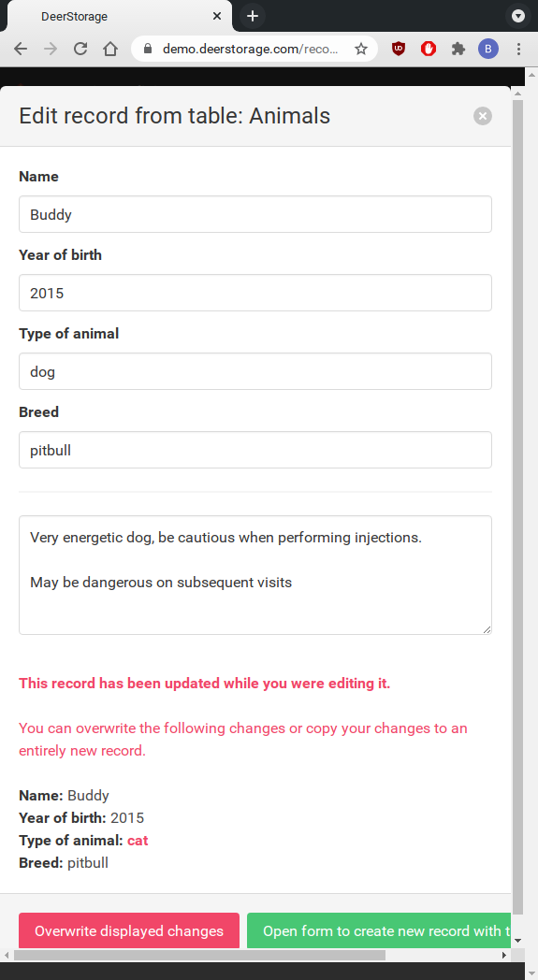Close the Edit record modal dialog
This screenshot has width=538, height=980.
click(482, 116)
